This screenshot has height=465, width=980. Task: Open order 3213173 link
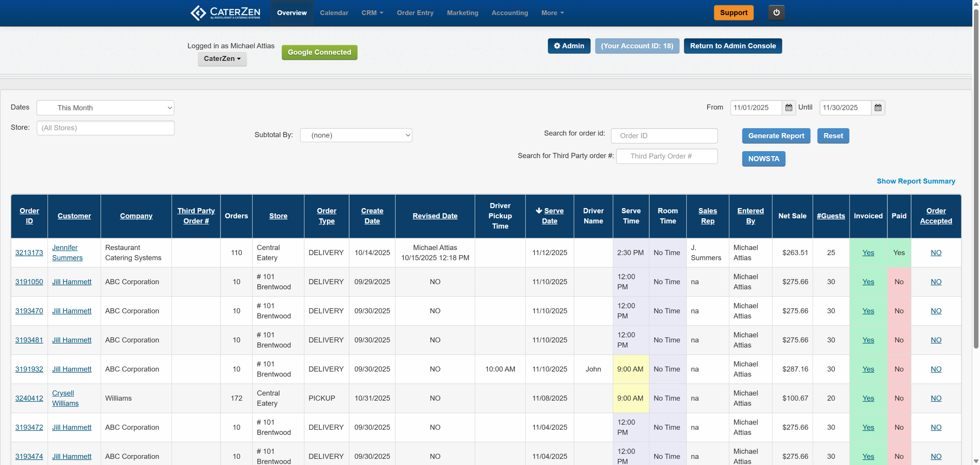29,253
